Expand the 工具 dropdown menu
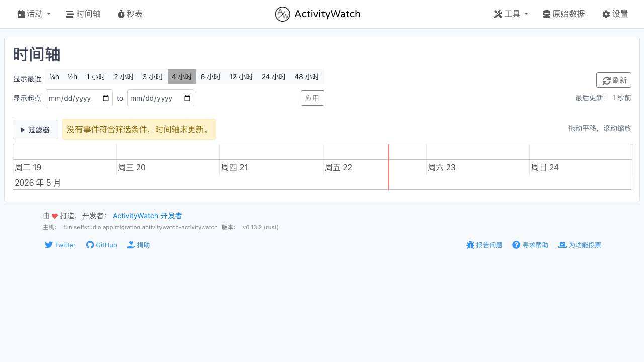Viewport: 644px width, 362px height. point(511,14)
